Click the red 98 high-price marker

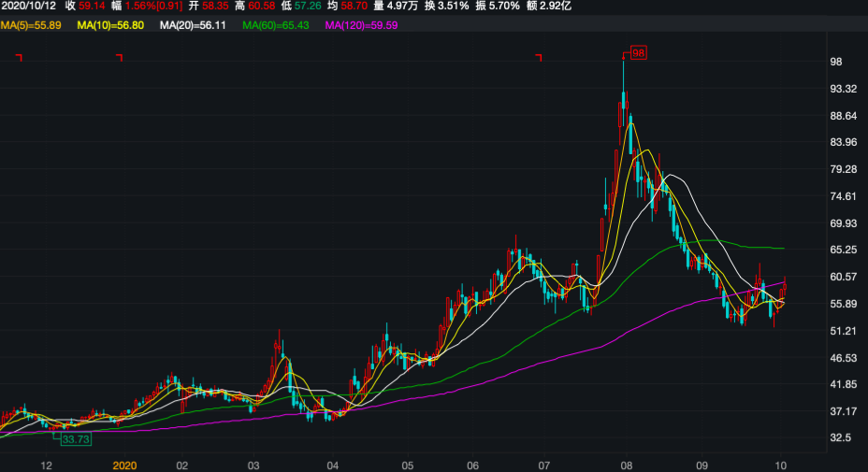639,52
